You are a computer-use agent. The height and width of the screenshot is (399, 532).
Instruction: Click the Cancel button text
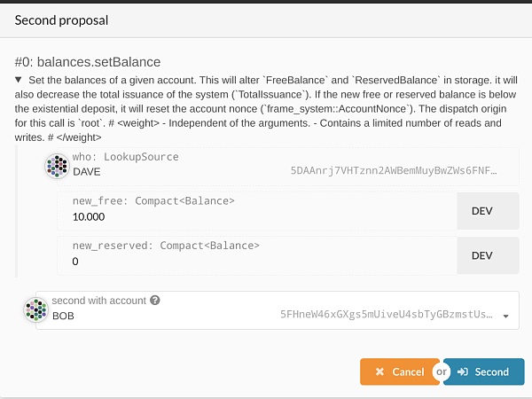click(408, 372)
